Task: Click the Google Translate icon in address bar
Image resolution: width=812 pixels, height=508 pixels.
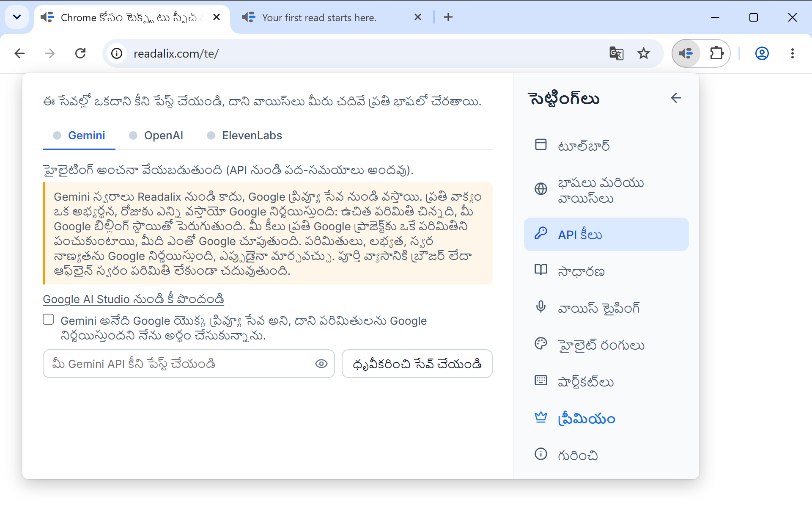Action: pos(616,53)
